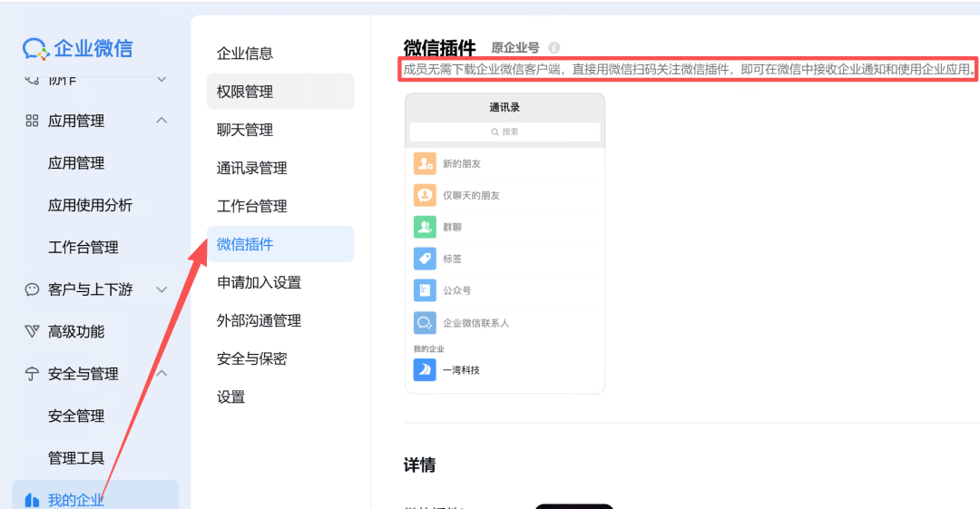Click the 详情 section heading
Screen dimensions: 980x509
(x=419, y=465)
